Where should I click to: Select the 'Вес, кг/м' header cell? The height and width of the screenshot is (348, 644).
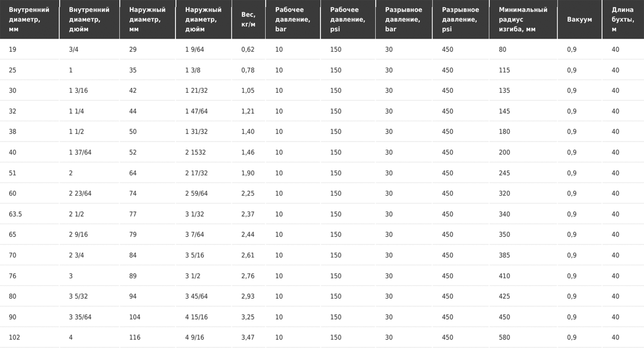248,19
